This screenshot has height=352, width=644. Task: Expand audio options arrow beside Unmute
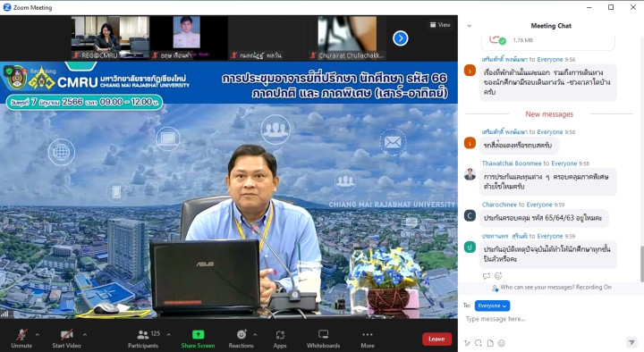click(x=38, y=335)
